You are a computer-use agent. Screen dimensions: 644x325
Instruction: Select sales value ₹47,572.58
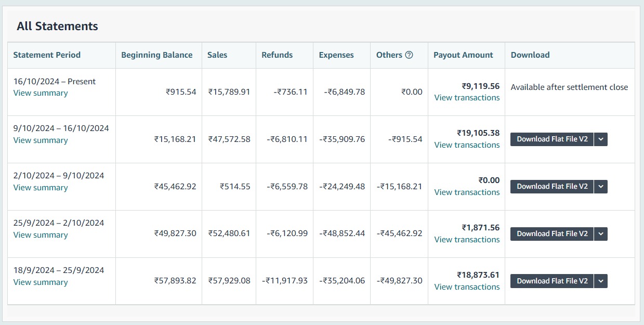point(229,139)
